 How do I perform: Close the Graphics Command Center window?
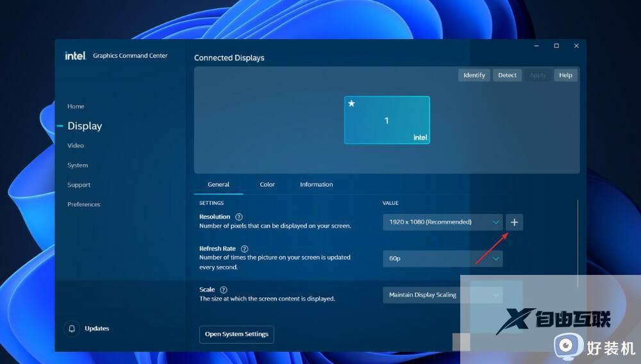click(x=576, y=45)
